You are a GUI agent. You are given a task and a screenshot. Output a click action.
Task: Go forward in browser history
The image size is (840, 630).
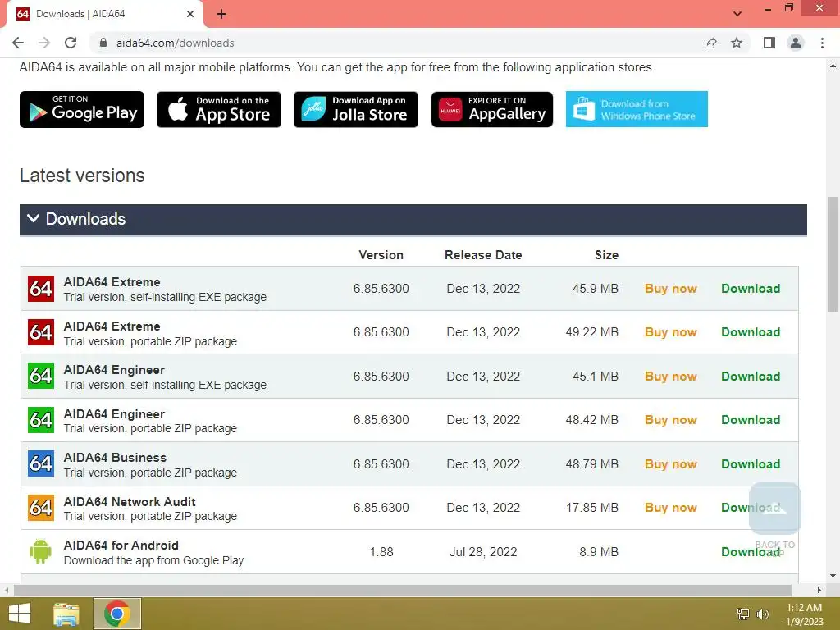pyautogui.click(x=44, y=43)
